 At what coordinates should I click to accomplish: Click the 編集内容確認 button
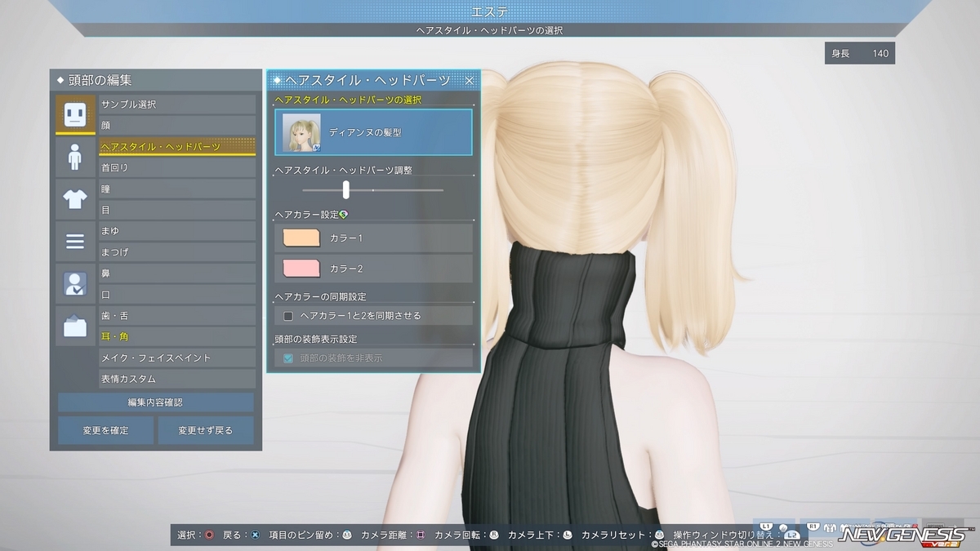point(156,402)
